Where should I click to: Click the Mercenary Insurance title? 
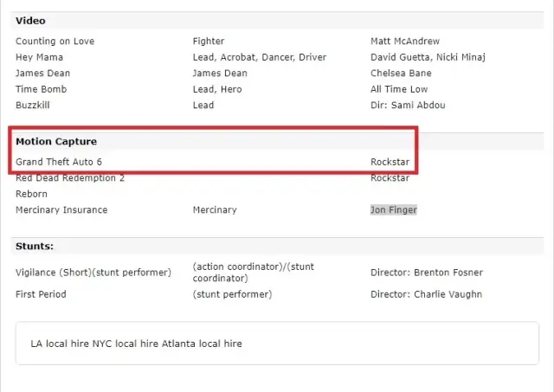click(61, 210)
